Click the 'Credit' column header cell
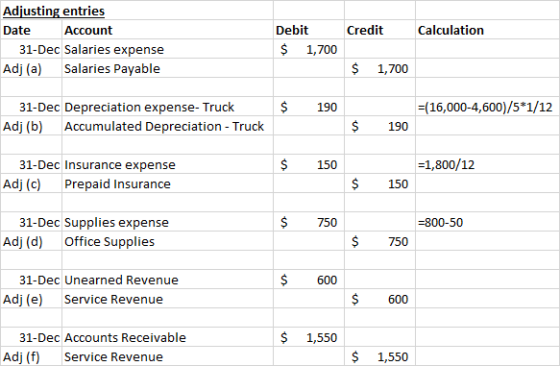Screen dimensions: 560x366 pos(380,30)
